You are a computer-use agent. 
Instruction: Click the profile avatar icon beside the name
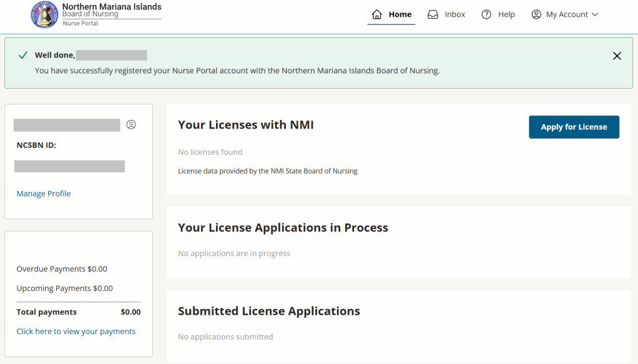pos(131,125)
